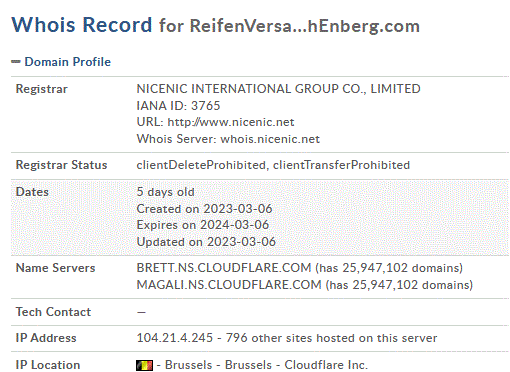Open the Domain Profile heading link
510x372 pixels.
click(68, 62)
